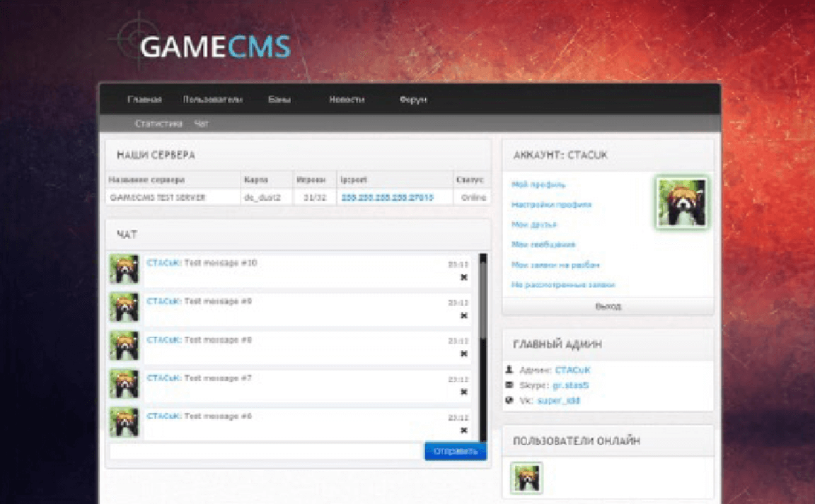Go to Пользователи in navigation bar
The height and width of the screenshot is (504, 815).
pos(212,100)
